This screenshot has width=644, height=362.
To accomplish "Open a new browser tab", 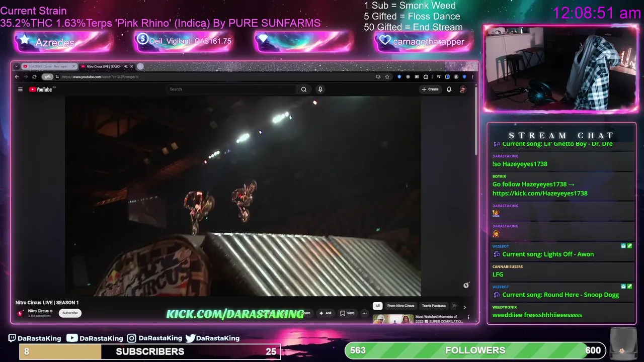I will coord(140,66).
